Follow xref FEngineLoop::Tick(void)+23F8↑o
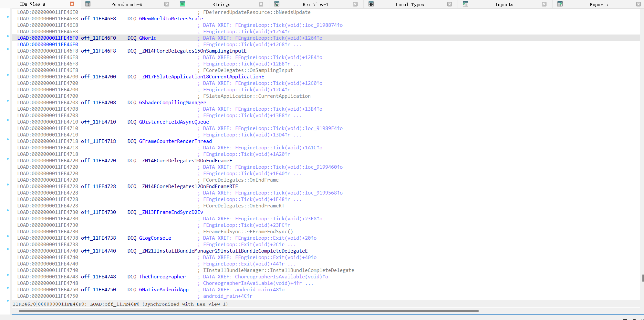The width and height of the screenshot is (644, 320). (x=279, y=219)
